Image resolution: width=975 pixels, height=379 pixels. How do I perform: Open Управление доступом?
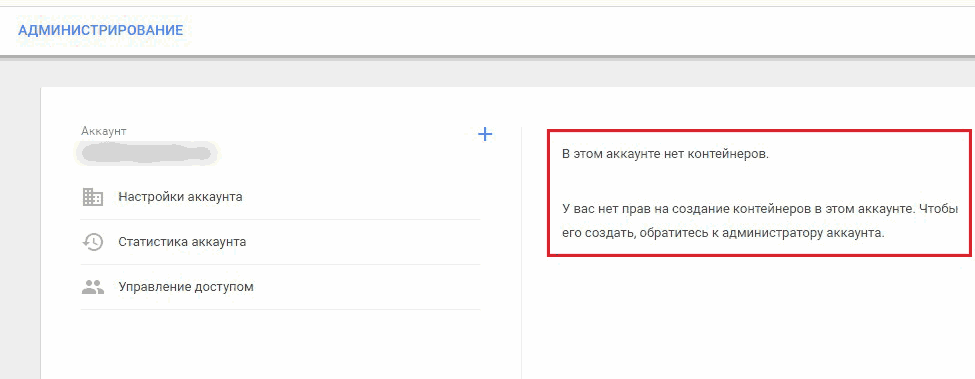186,287
